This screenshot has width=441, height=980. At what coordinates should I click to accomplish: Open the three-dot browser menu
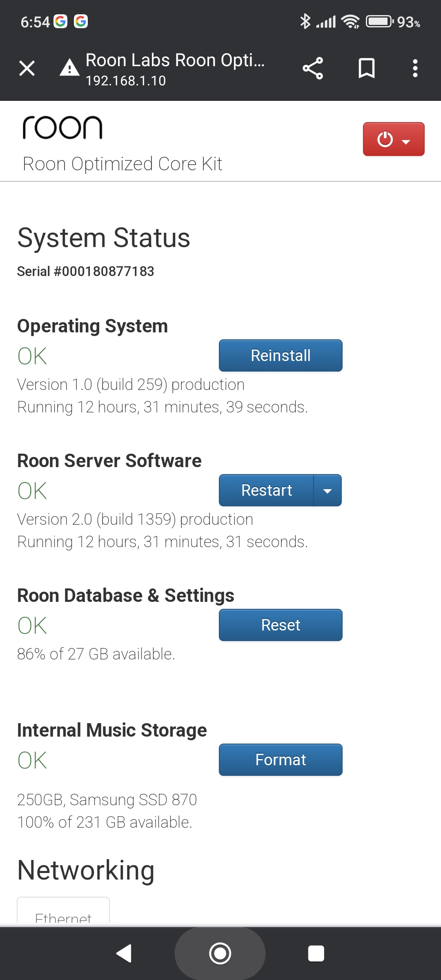tap(415, 68)
